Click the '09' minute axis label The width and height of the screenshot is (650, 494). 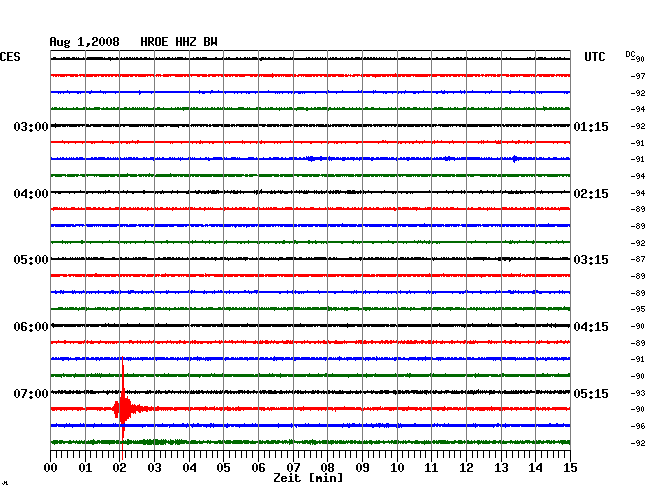[x=362, y=467]
